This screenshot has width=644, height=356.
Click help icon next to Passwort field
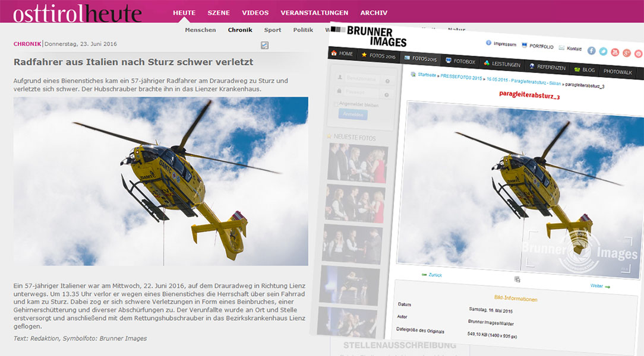click(x=386, y=95)
